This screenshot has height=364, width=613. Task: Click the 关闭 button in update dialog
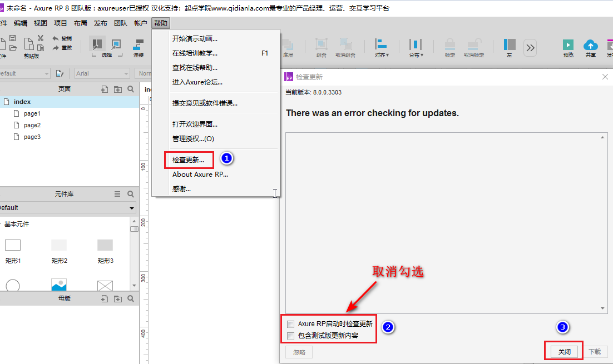(564, 352)
